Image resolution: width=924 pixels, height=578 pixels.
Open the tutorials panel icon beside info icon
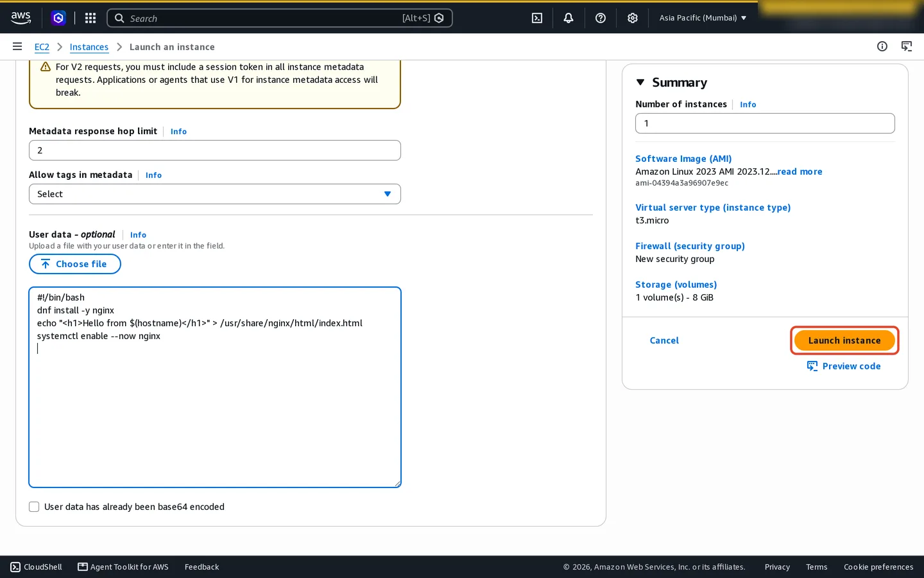(x=907, y=46)
